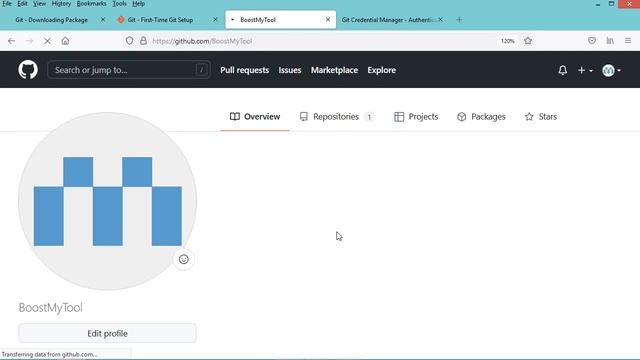Open the History menu
The image size is (640, 360).
[61, 4]
